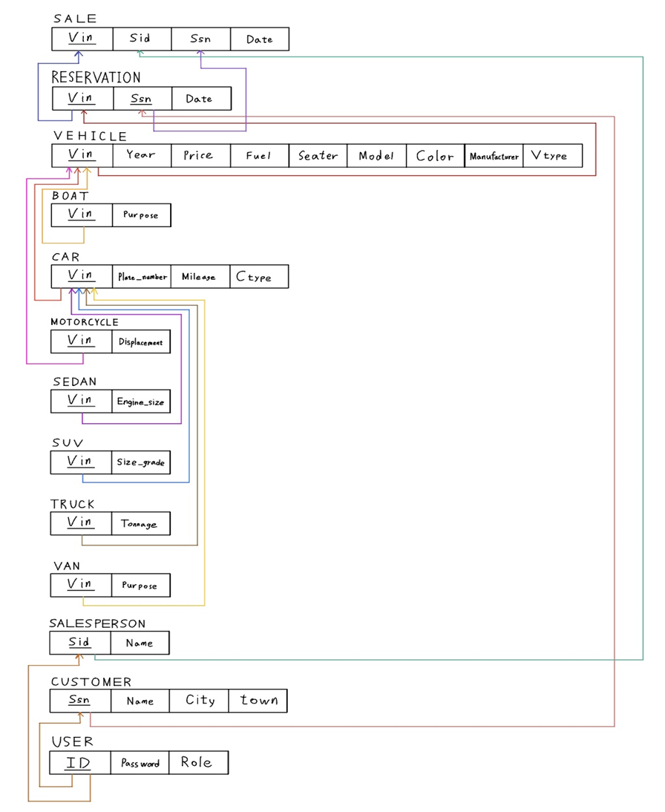Select Ssn cell in CUSTOMER table
Screen dimensions: 665x812
click(x=80, y=701)
